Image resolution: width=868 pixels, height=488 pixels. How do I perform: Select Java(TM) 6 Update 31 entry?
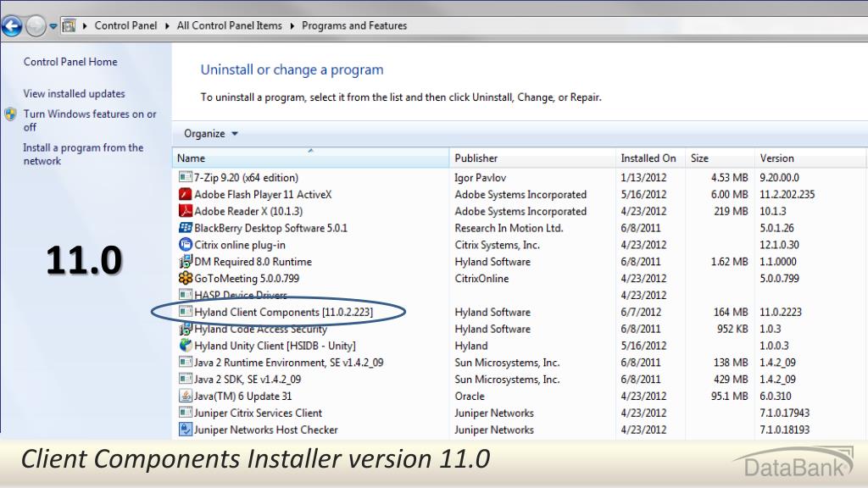(x=243, y=396)
